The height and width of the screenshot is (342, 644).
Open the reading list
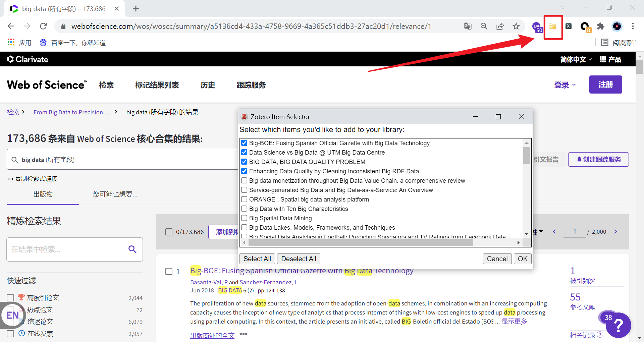[x=619, y=43]
